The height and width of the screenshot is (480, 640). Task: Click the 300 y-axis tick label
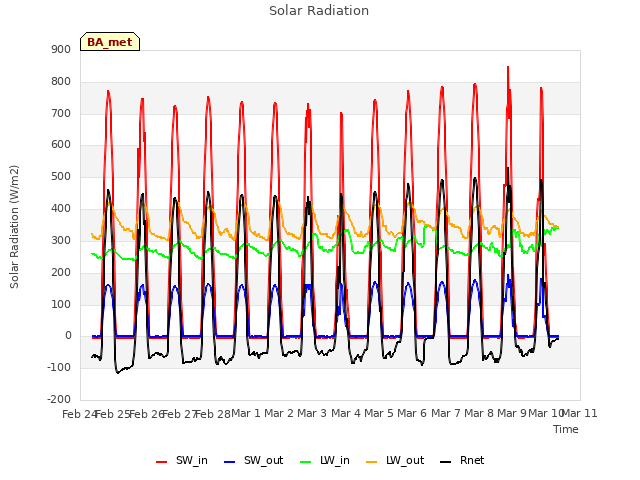click(61, 240)
